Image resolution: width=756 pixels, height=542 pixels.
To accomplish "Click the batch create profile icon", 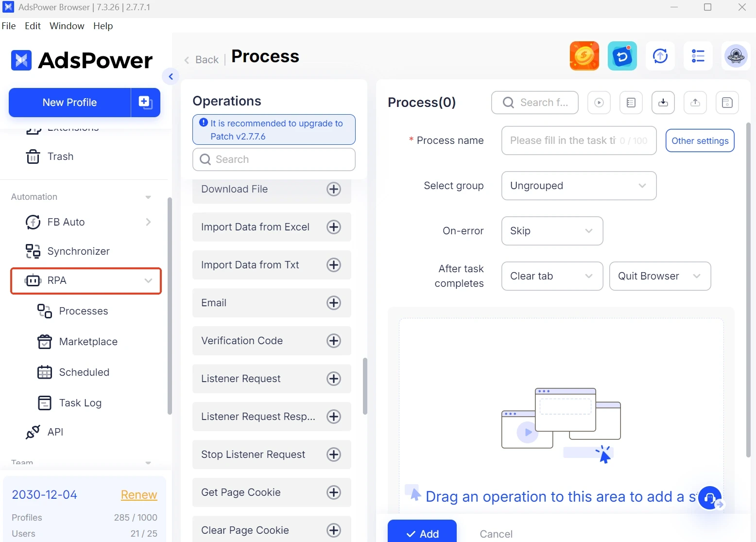I will 146,103.
